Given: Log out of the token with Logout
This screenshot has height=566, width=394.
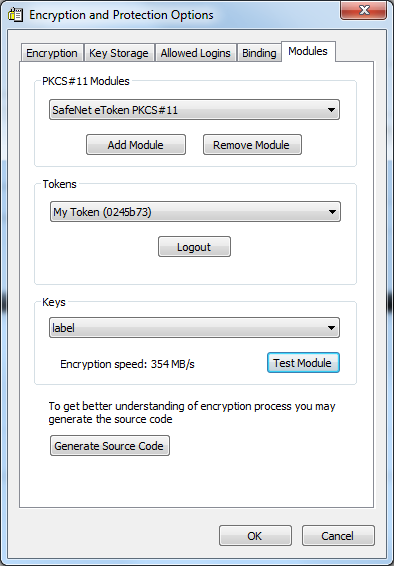Looking at the screenshot, I should 194,247.
